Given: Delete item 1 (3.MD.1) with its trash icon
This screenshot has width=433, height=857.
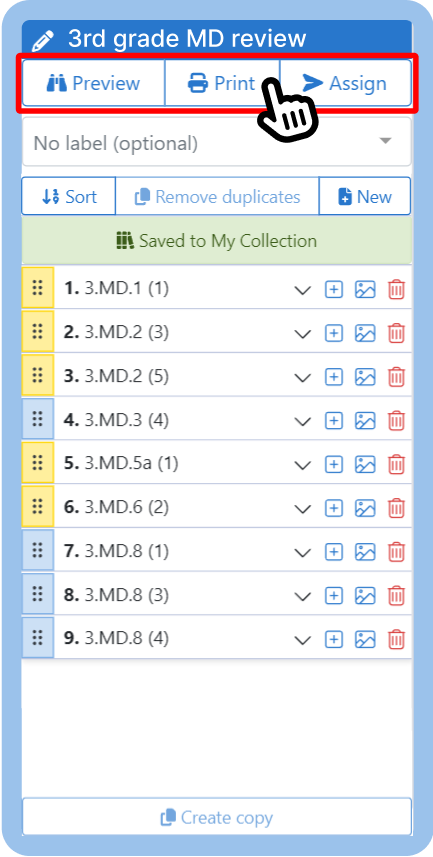Looking at the screenshot, I should (x=396, y=289).
